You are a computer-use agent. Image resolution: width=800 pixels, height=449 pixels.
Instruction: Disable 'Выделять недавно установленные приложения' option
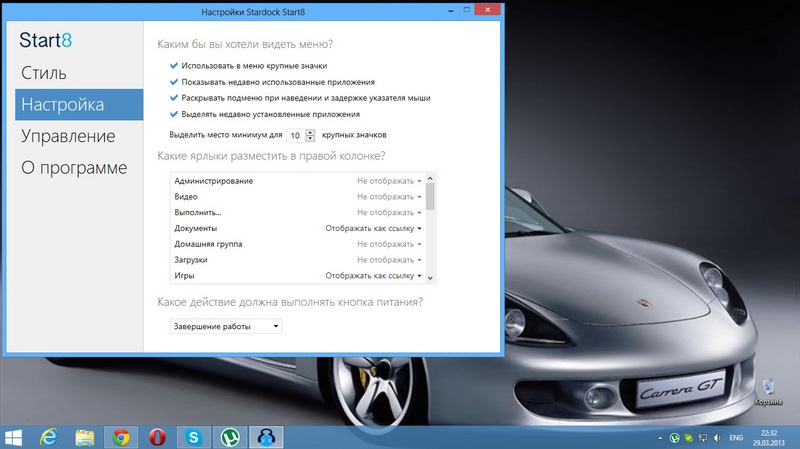(174, 114)
